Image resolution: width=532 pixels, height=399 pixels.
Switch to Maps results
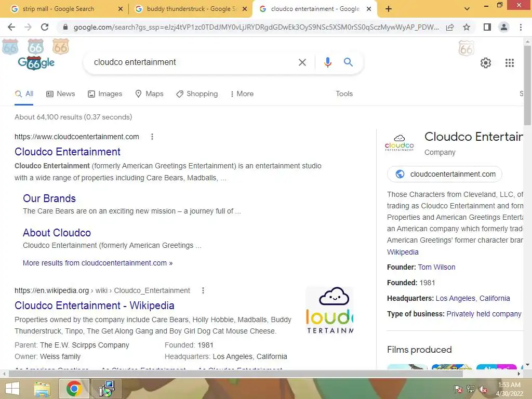(x=149, y=94)
